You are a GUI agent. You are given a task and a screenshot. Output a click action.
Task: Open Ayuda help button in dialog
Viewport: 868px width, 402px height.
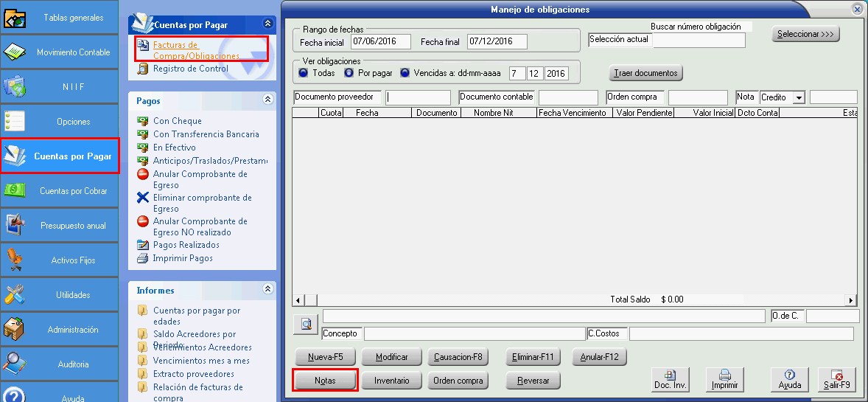coord(789,380)
